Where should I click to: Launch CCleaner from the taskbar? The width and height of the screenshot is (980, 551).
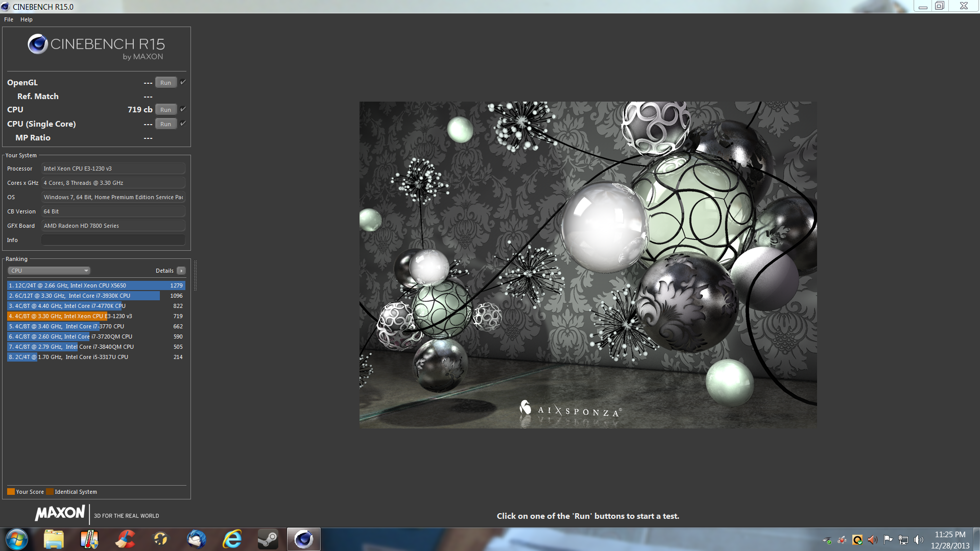125,539
